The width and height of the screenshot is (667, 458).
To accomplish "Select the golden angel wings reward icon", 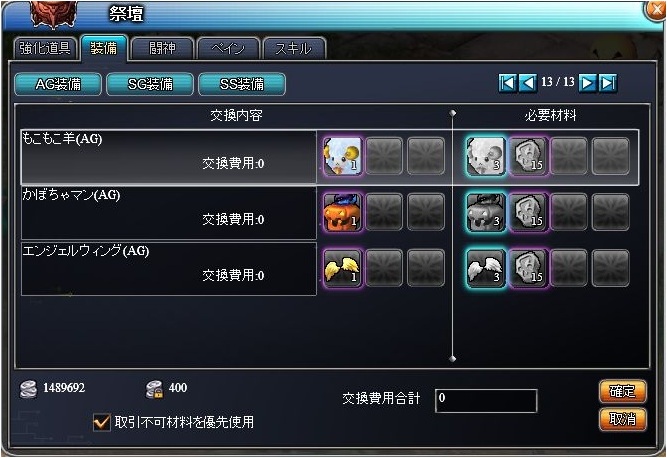I will coord(342,268).
